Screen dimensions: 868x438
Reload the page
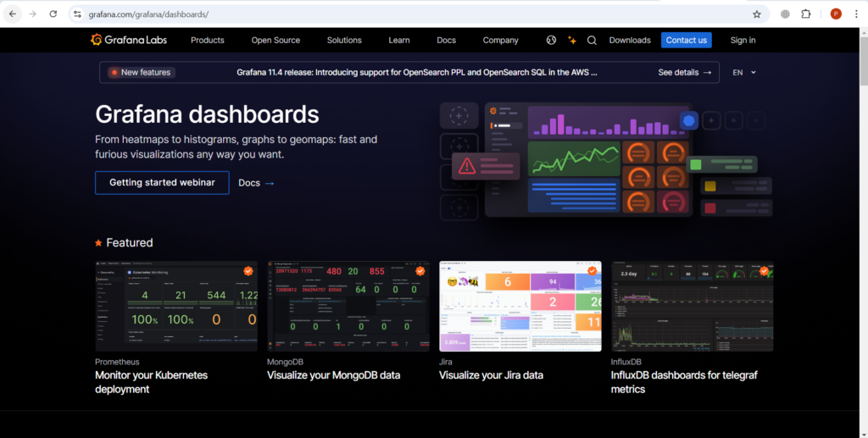click(x=53, y=14)
